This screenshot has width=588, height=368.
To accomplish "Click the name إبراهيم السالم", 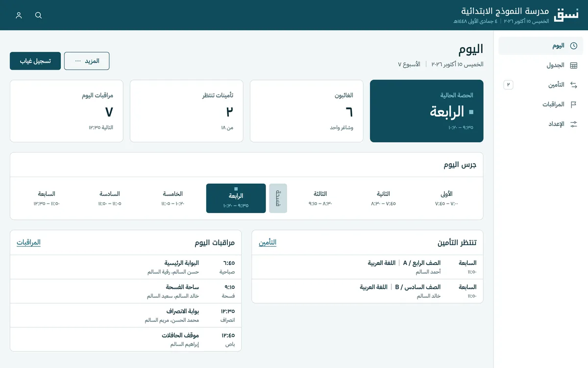I will [x=185, y=344].
